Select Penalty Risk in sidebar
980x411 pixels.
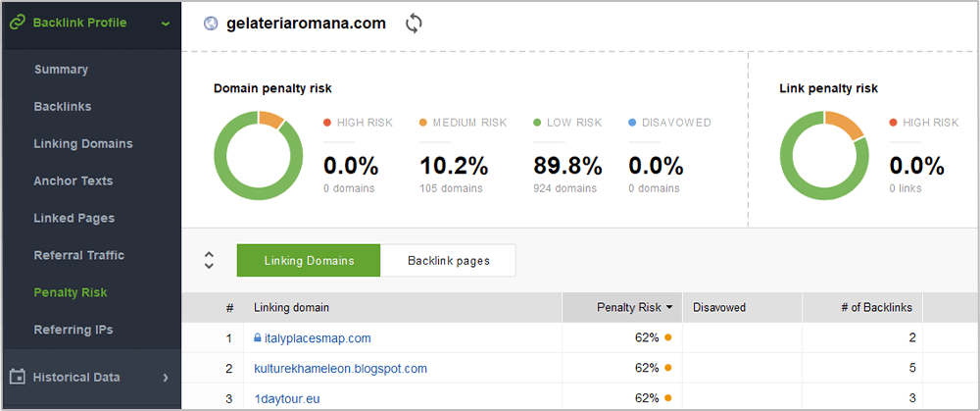(71, 292)
